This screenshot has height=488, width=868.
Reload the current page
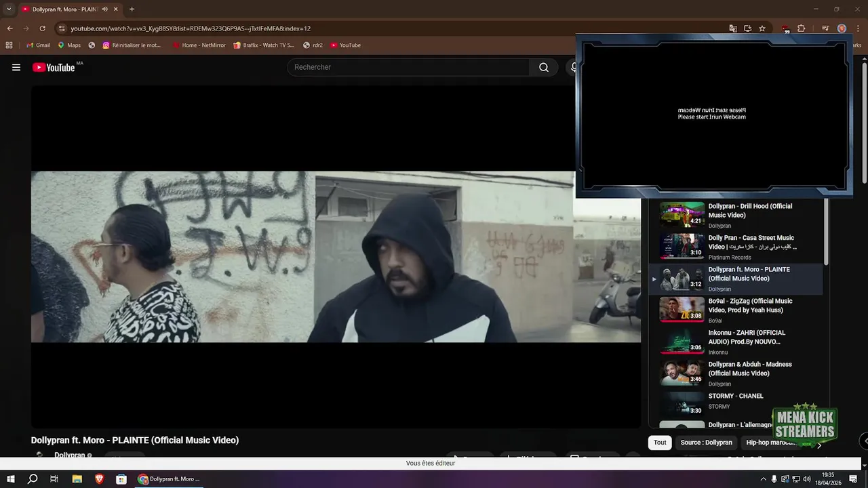[x=42, y=28]
